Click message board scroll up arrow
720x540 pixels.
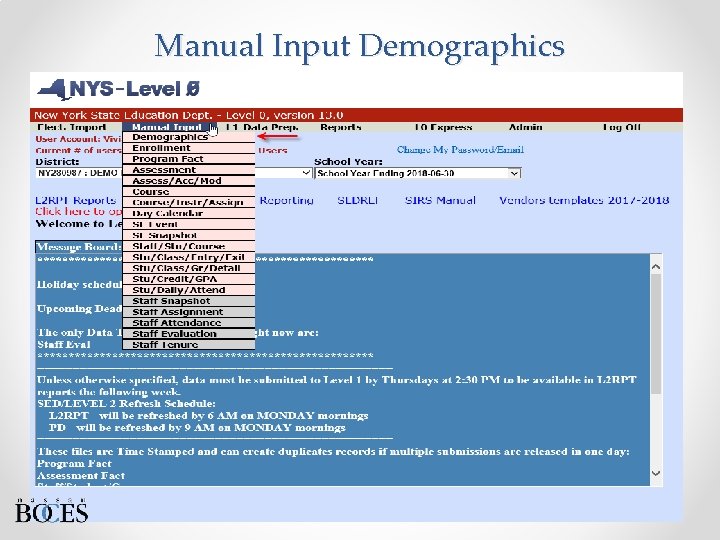(656, 267)
